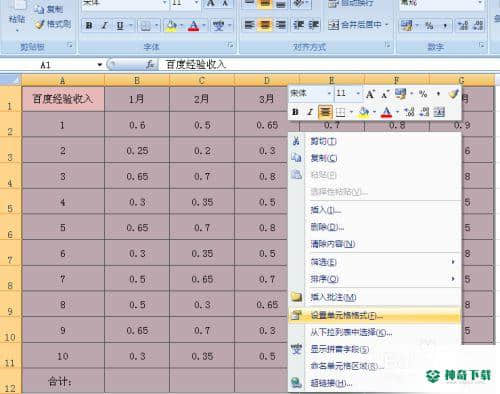Toggle ribbon align left
The height and width of the screenshot is (394, 500).
coord(249,25)
